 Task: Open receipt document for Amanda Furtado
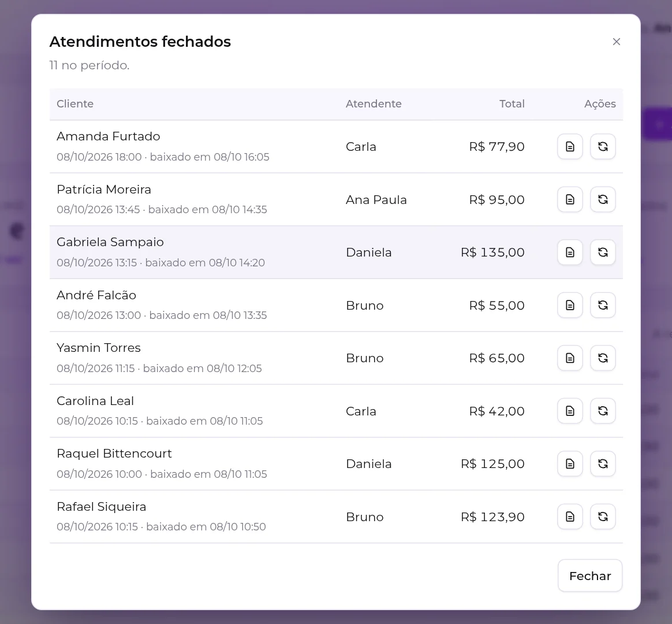pos(570,147)
